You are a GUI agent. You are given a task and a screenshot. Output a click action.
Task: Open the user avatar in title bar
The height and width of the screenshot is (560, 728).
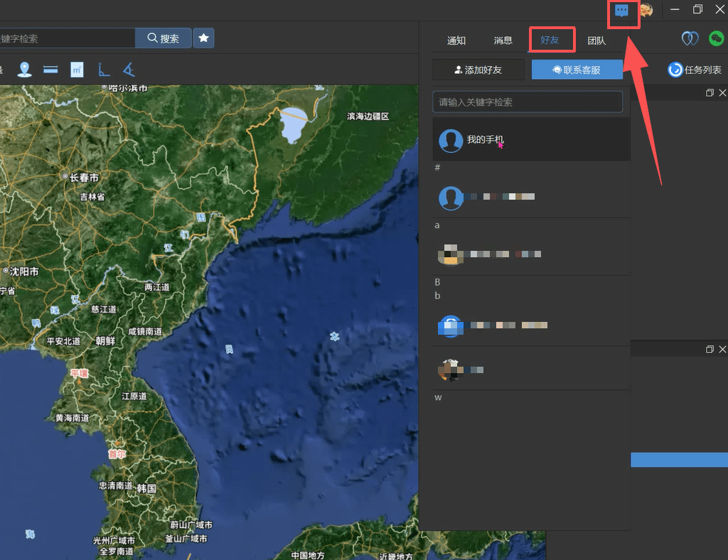[x=647, y=10]
